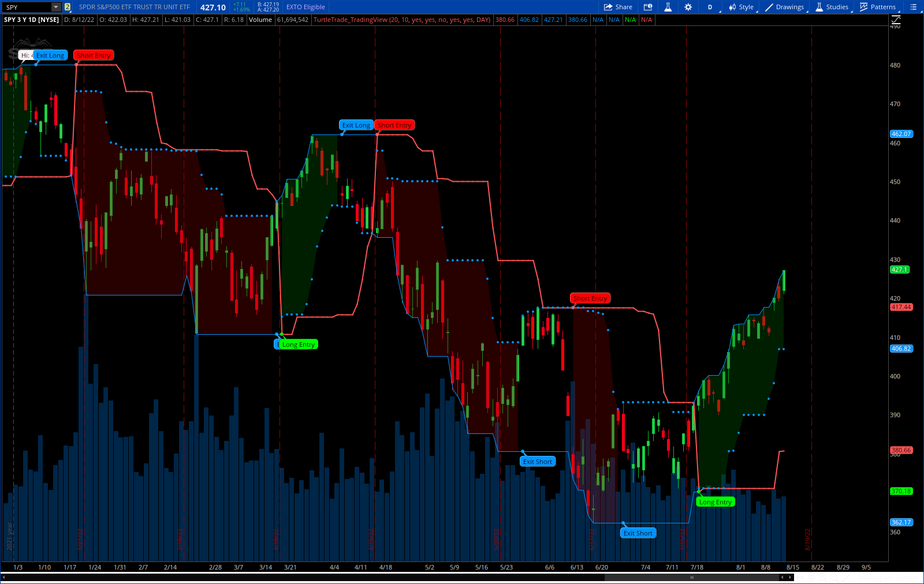Open the Patterns menu
This screenshot has height=584, width=924.
(877, 7)
